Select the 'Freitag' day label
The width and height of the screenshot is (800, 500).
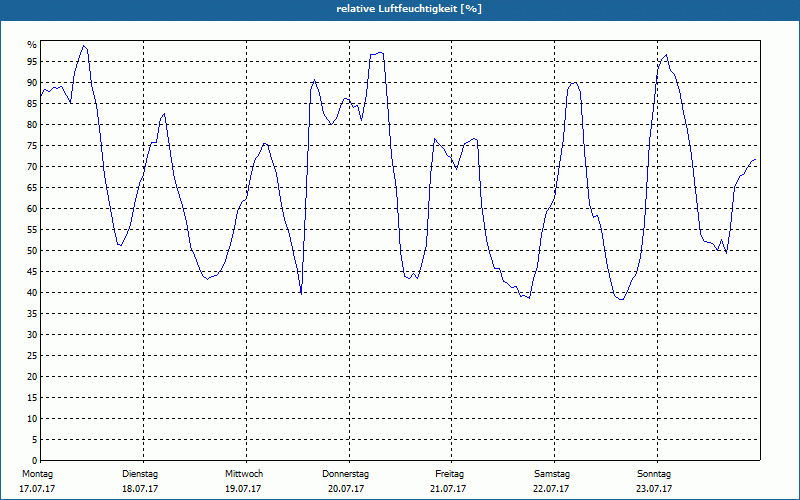click(x=449, y=474)
